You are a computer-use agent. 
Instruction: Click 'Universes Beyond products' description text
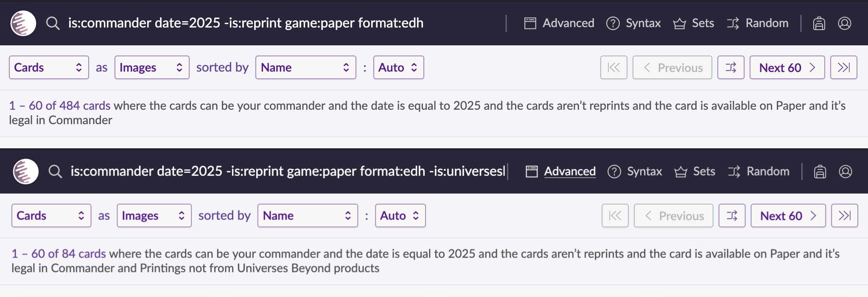(308, 268)
